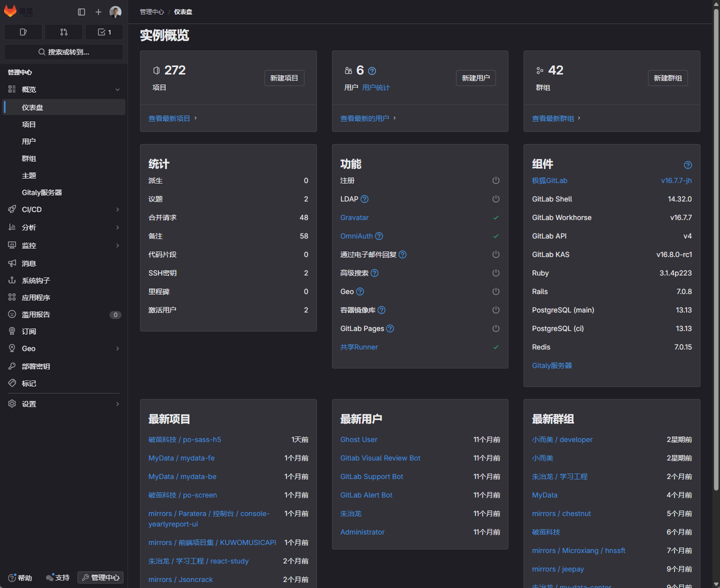The height and width of the screenshot is (588, 720).
Task: Open the 极狐GitLab component link
Action: tap(549, 180)
